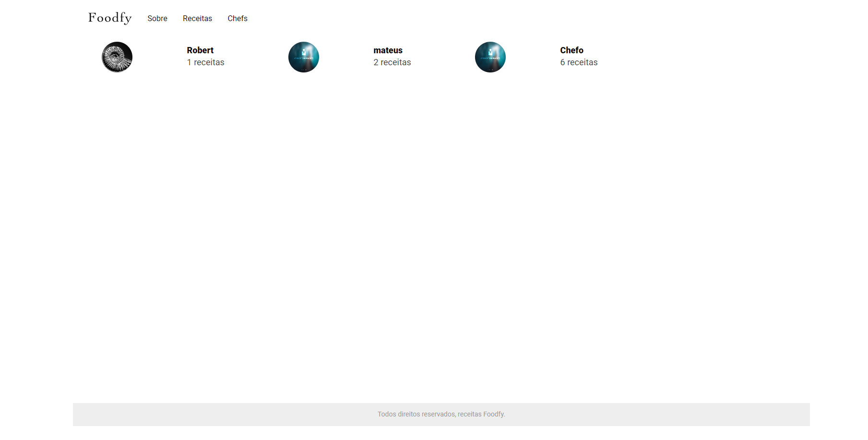This screenshot has height=440, width=868.
Task: Click the '2 receitas' text
Action: tap(392, 62)
